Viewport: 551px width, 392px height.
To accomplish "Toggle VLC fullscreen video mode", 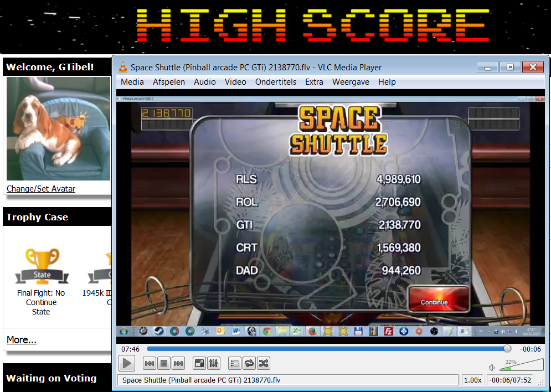I will coord(199,364).
